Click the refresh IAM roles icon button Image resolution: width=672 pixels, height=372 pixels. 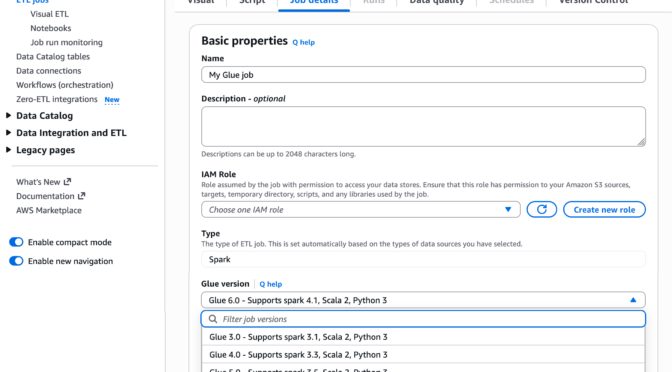[542, 210]
